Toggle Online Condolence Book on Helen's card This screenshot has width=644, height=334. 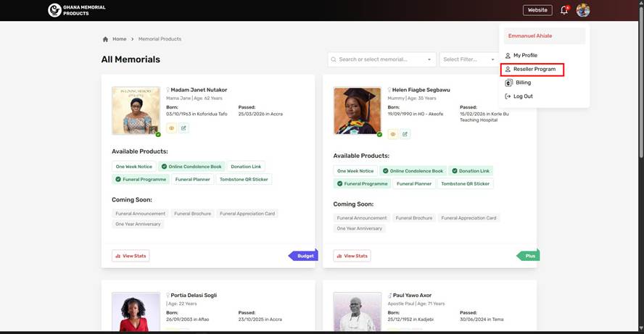pos(413,171)
